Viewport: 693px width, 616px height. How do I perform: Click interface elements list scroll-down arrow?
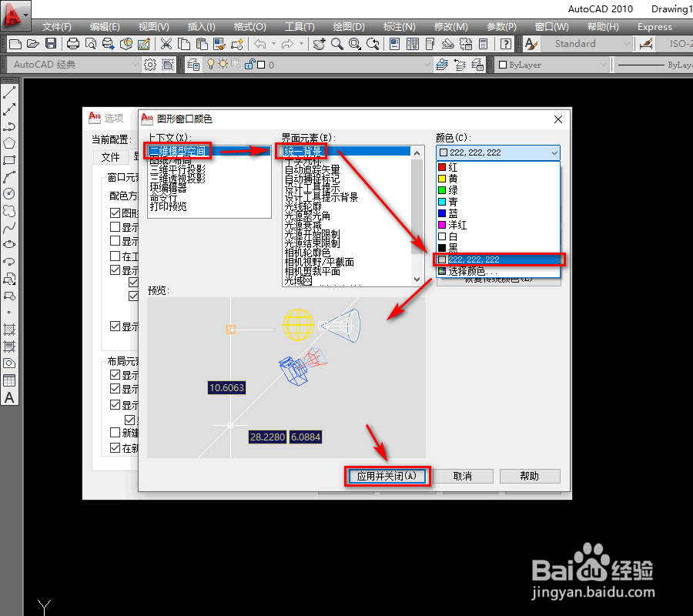[x=417, y=280]
